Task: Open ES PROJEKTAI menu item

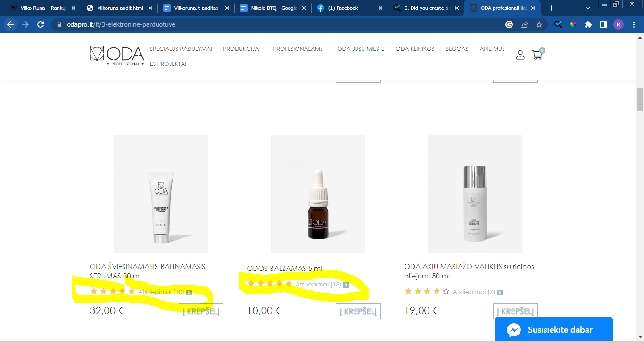Action: click(168, 64)
